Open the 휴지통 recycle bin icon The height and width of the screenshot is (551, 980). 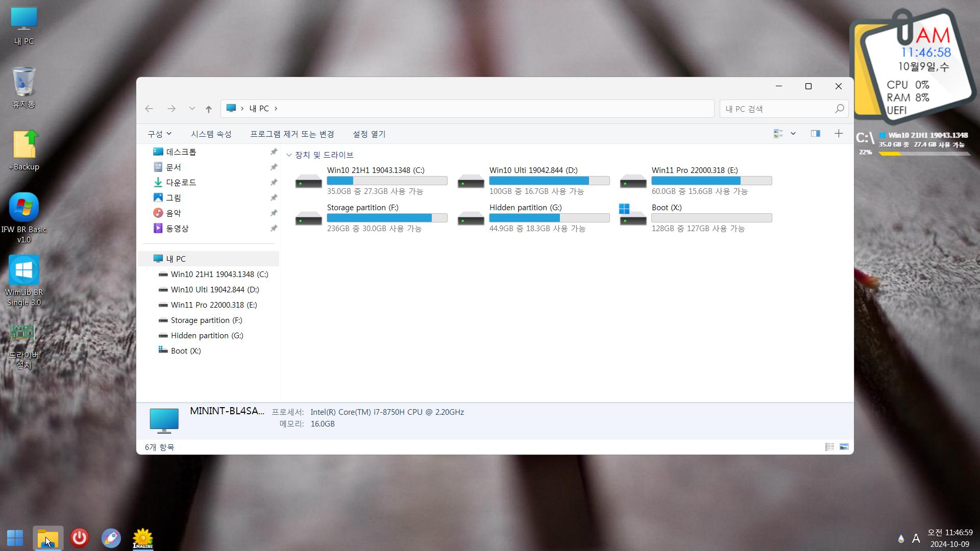24,88
